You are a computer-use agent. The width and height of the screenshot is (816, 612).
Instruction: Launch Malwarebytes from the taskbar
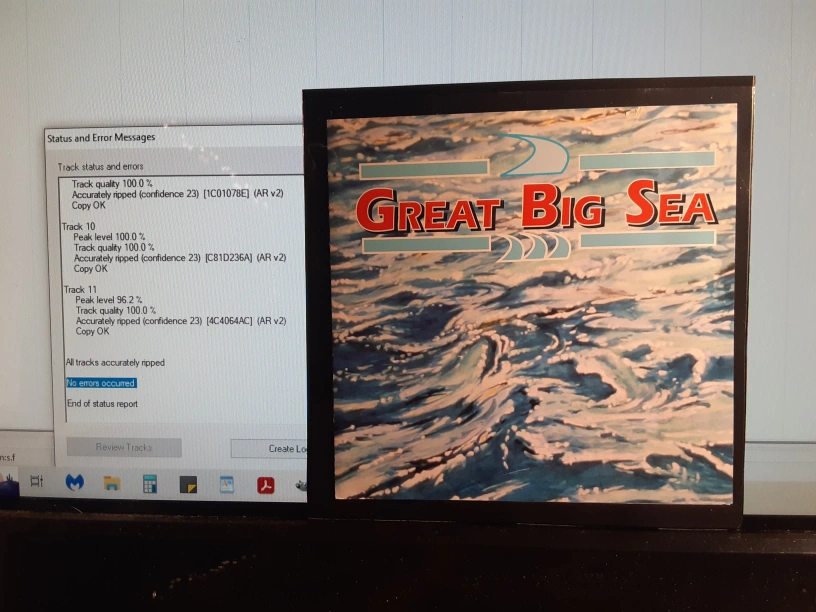click(74, 482)
